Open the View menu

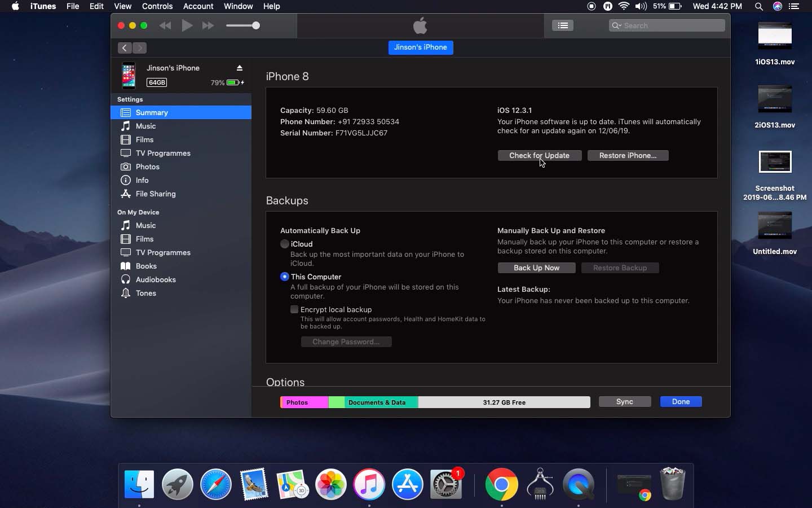[x=122, y=6]
